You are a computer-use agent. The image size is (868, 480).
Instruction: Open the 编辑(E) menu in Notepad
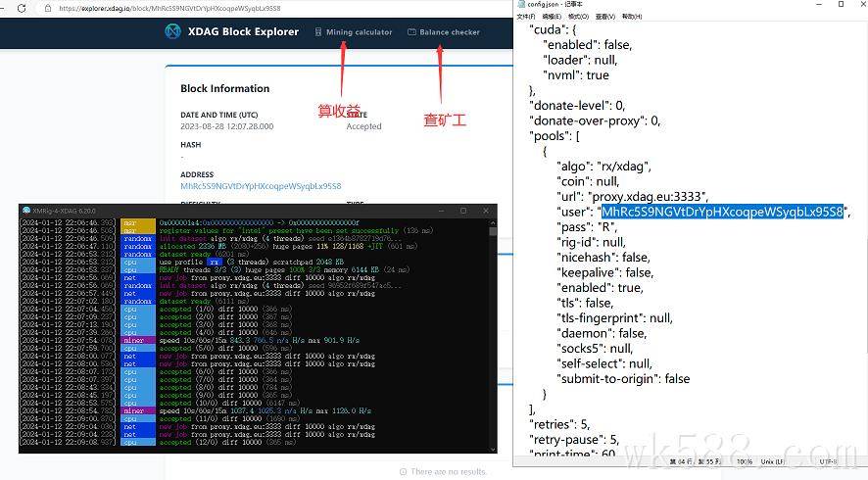[552, 17]
